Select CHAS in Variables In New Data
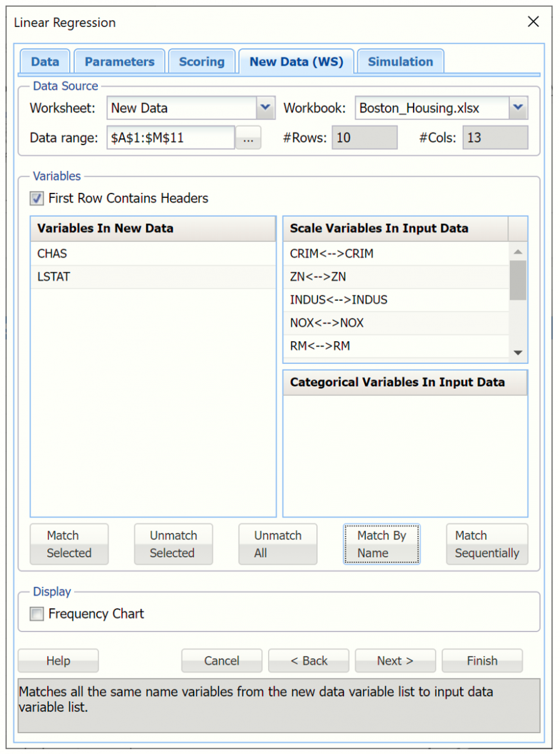The height and width of the screenshot is (754, 560). pos(153,254)
